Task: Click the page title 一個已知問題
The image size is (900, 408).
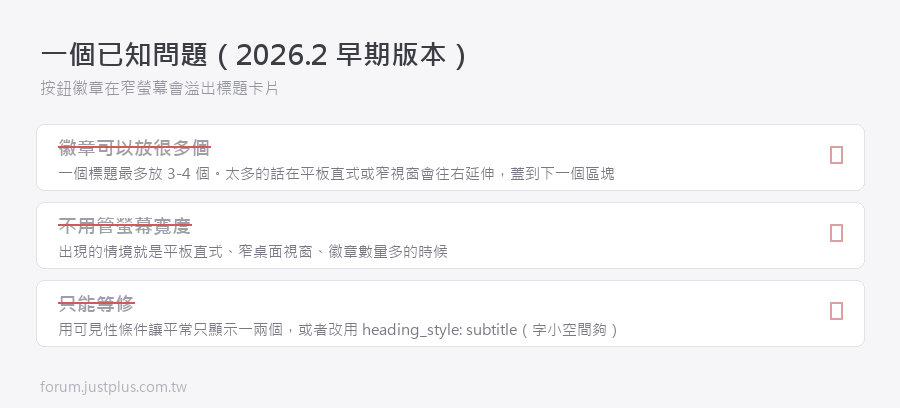Action: (x=123, y=56)
